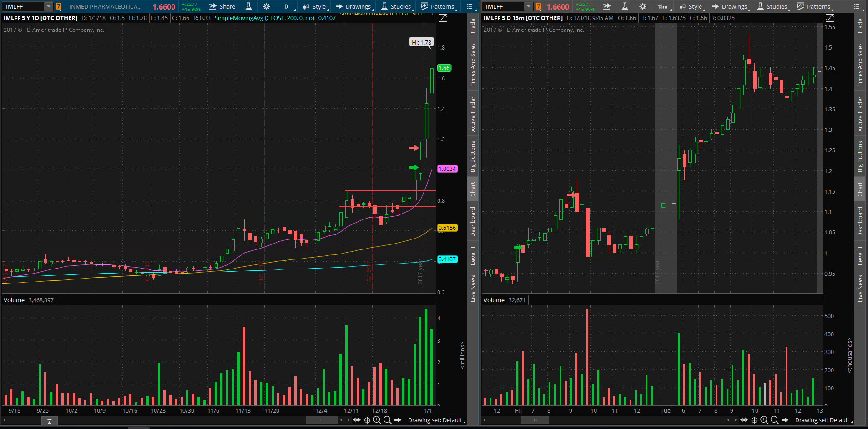The image size is (868, 429).
Task: Open Studies in the right chart toolbar
Action: 772,6
